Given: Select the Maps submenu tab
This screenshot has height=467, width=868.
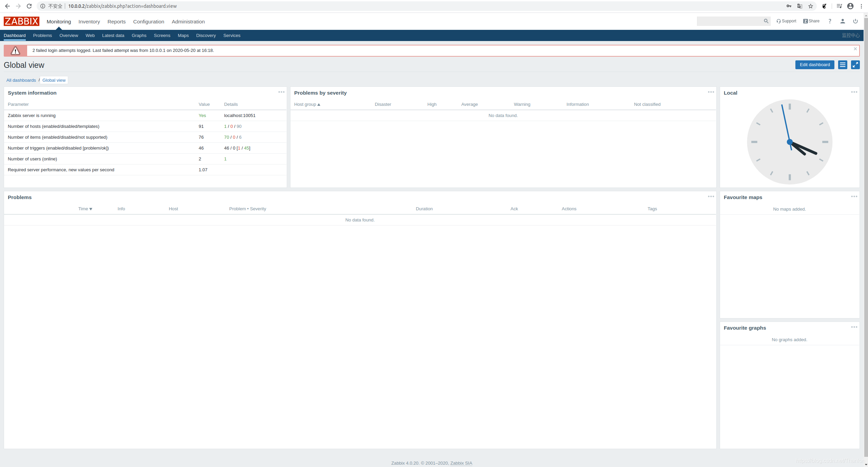Looking at the screenshot, I should [x=183, y=36].
